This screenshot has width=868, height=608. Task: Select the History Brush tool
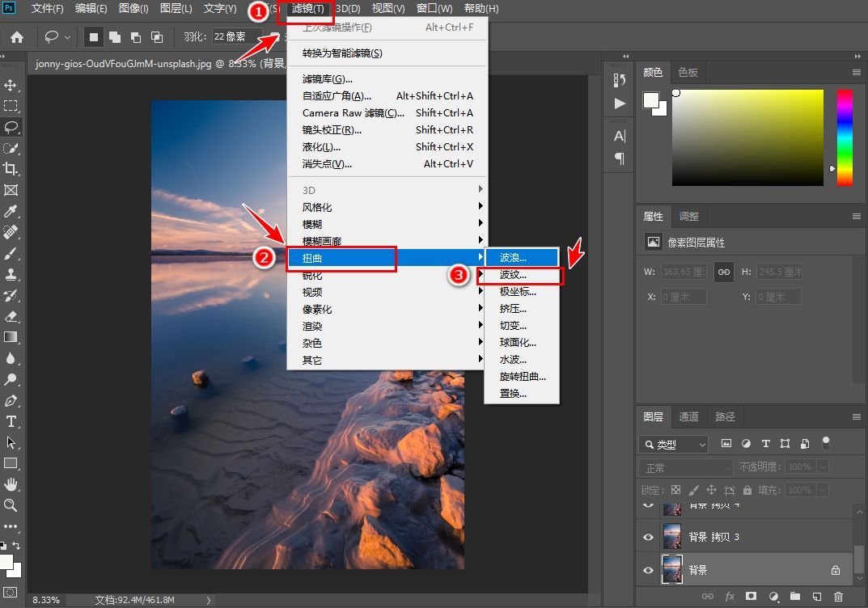[x=11, y=295]
